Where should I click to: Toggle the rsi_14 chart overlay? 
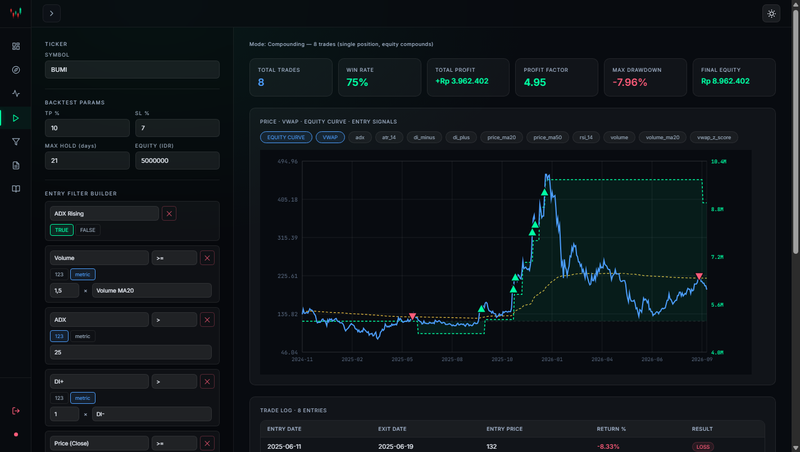[x=586, y=137]
